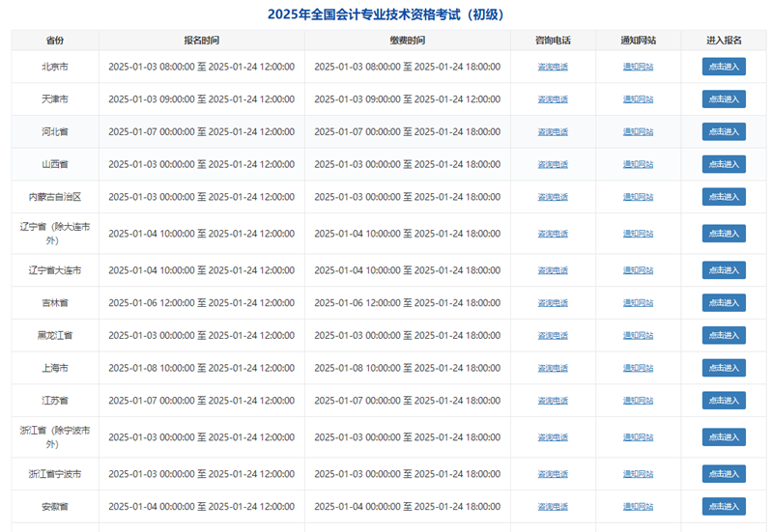Viewport: 773px width, 532px height.
Task: Open 咨询电话 link in 黑龙江省 row
Action: click(553, 335)
